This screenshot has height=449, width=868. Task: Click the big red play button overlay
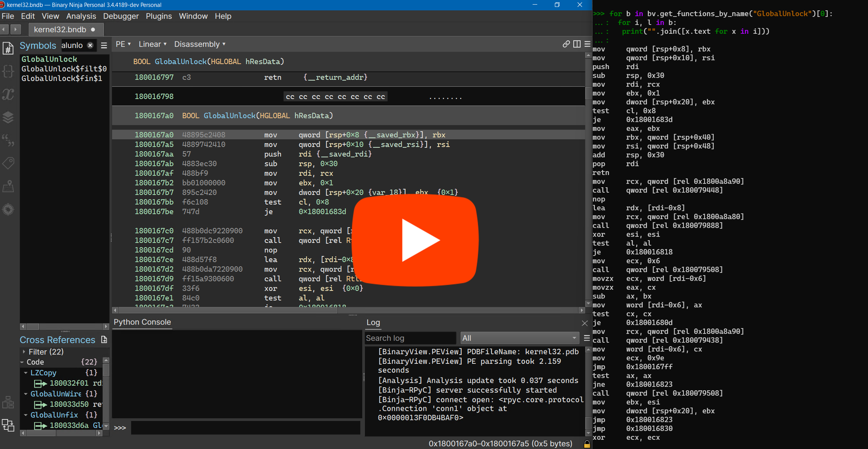point(415,240)
